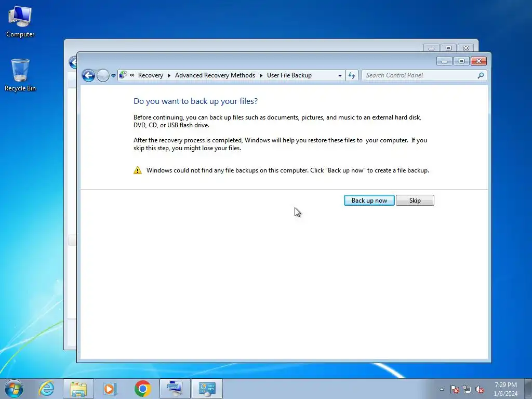Minimize the User File Backup window

(444, 61)
